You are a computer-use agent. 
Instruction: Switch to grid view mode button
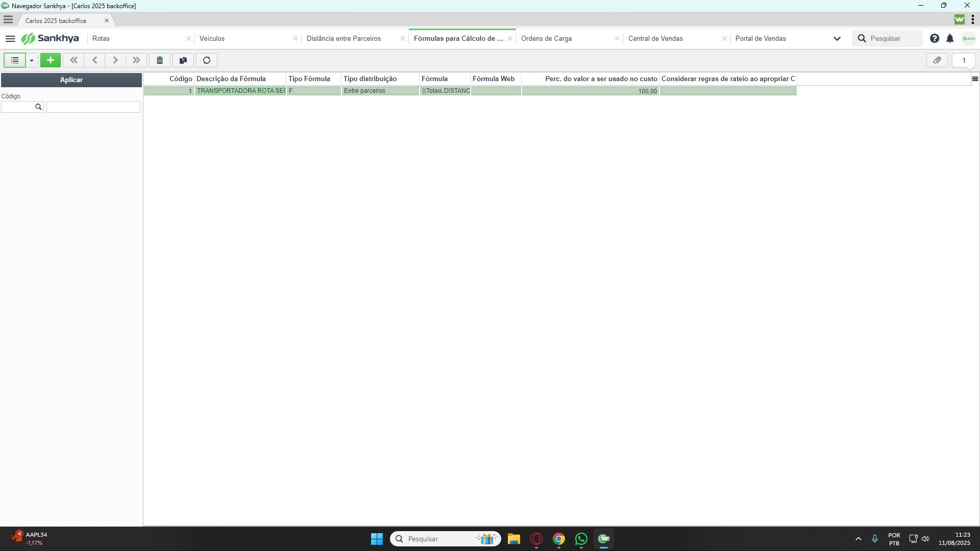[x=15, y=60]
